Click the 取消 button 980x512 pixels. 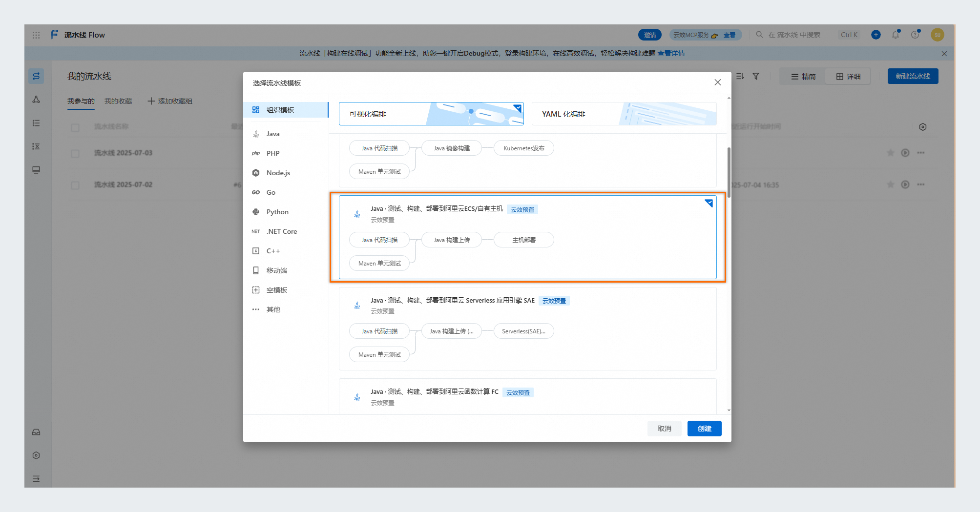tap(664, 429)
